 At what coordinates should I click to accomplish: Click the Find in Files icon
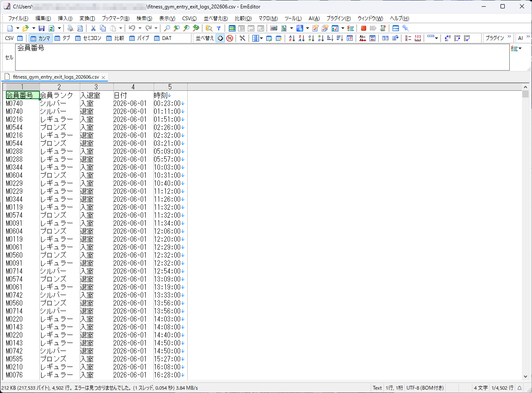point(209,28)
